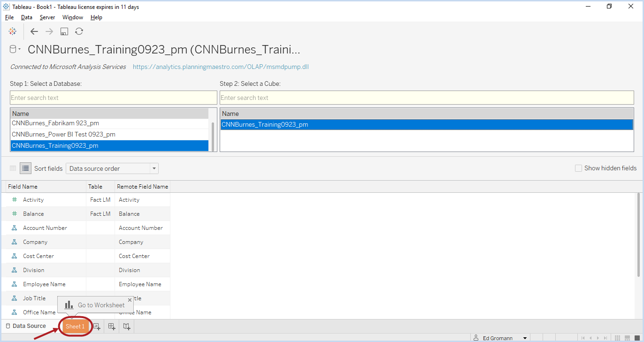Open the Window menu
The height and width of the screenshot is (342, 644).
point(73,17)
